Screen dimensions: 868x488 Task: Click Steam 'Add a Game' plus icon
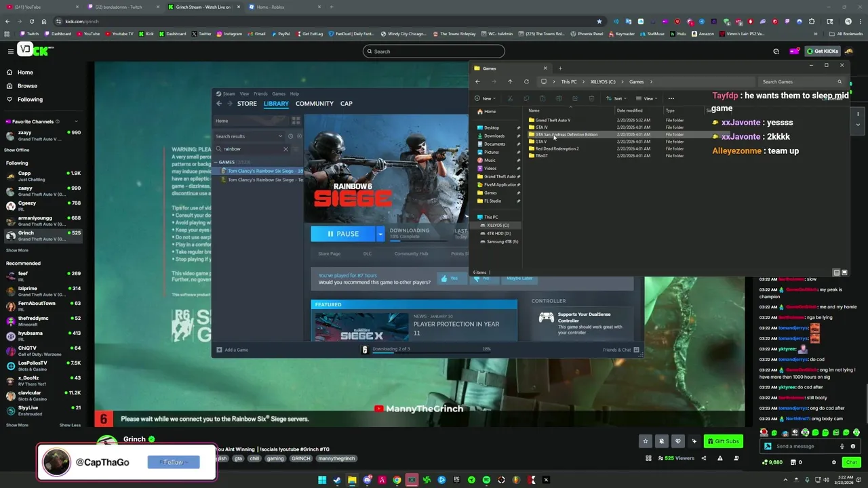pos(219,350)
